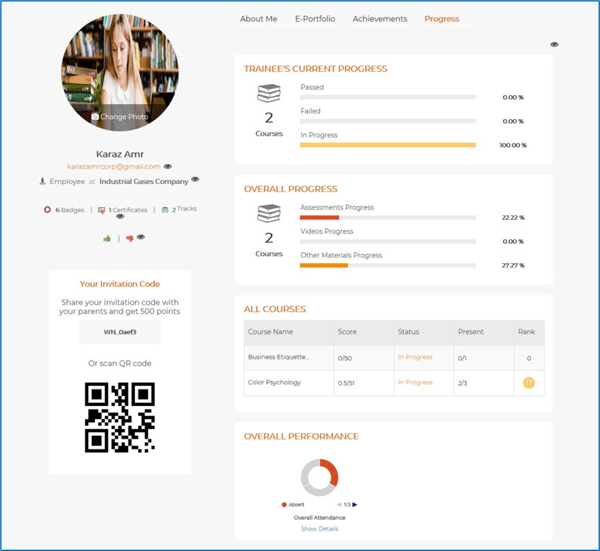The image size is (600, 551).
Task: Click In Progress status for Color Psychology
Action: (415, 382)
